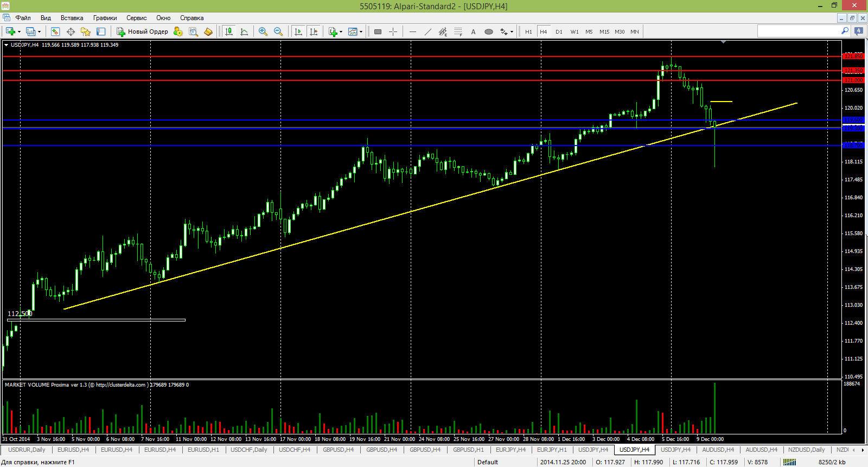Image resolution: width=868 pixels, height=467 pixels.
Task: Select the Trendline drawing tool
Action: coord(428,31)
